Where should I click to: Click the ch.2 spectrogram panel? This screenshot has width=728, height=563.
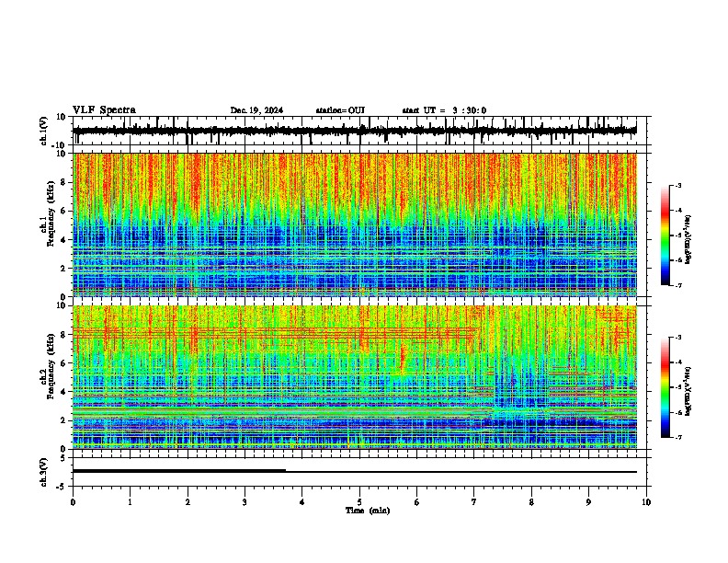point(359,377)
